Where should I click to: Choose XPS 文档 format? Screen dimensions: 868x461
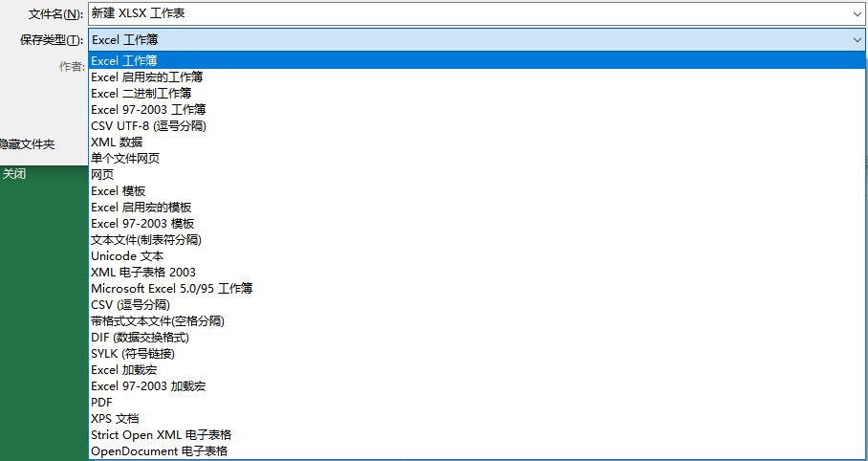[x=477, y=418]
